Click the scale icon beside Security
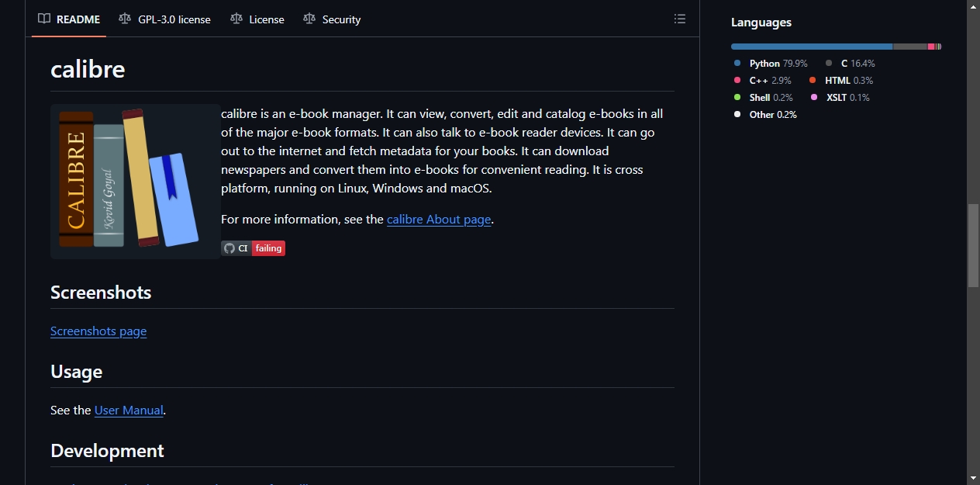This screenshot has width=980, height=485. coord(309,19)
